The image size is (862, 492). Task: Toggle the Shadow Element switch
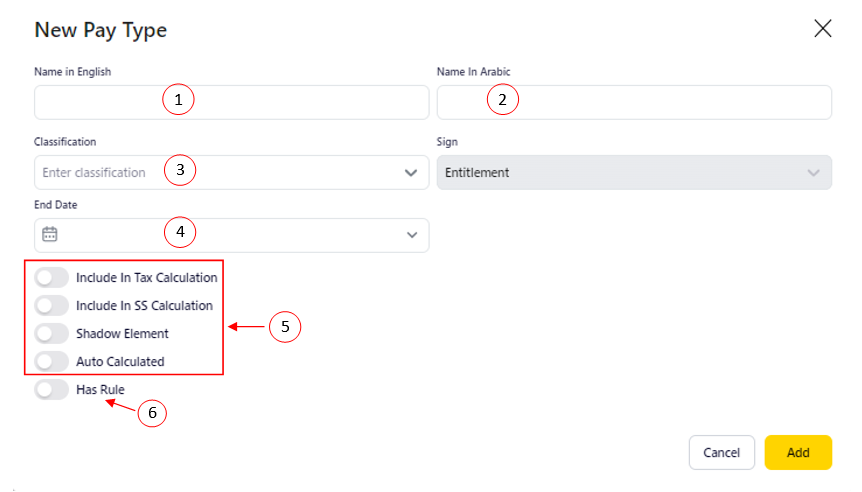[51, 333]
